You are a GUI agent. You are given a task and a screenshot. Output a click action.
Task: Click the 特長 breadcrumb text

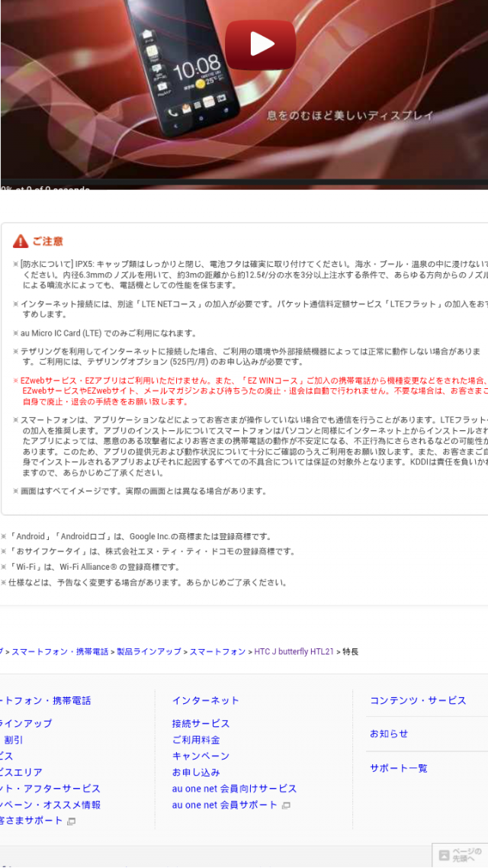coord(351,651)
